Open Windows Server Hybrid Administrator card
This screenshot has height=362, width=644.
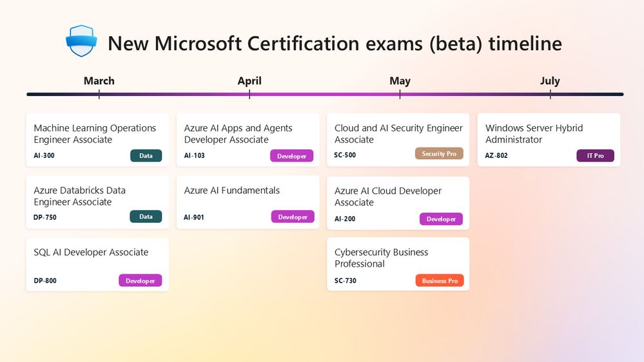(549, 140)
